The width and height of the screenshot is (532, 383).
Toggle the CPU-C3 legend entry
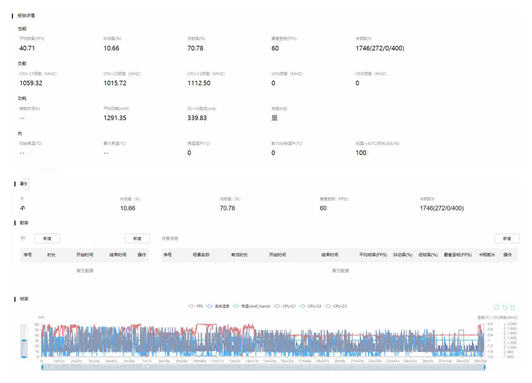point(336,306)
